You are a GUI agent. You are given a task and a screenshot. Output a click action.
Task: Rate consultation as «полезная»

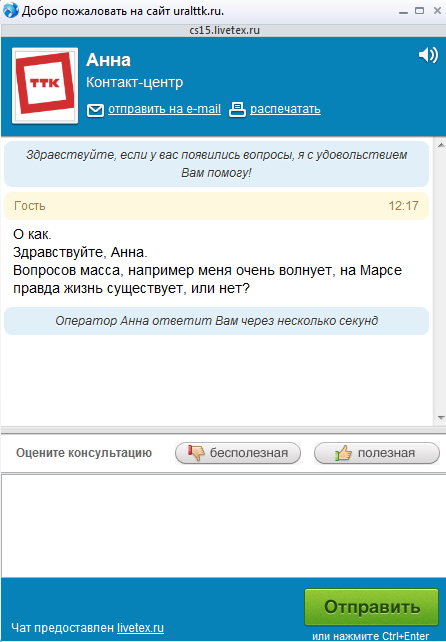[x=377, y=453]
